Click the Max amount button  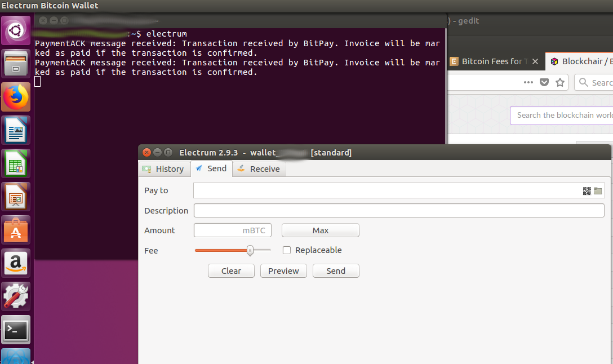(x=321, y=230)
